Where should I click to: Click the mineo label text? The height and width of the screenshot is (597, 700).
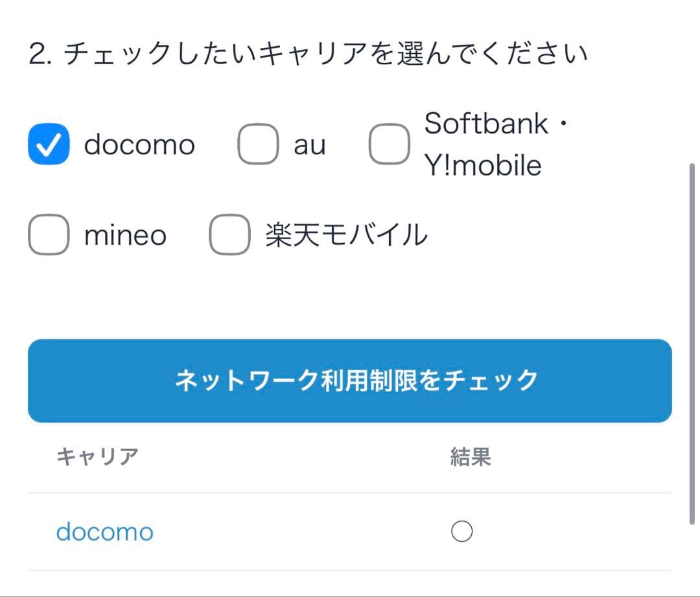click(125, 235)
